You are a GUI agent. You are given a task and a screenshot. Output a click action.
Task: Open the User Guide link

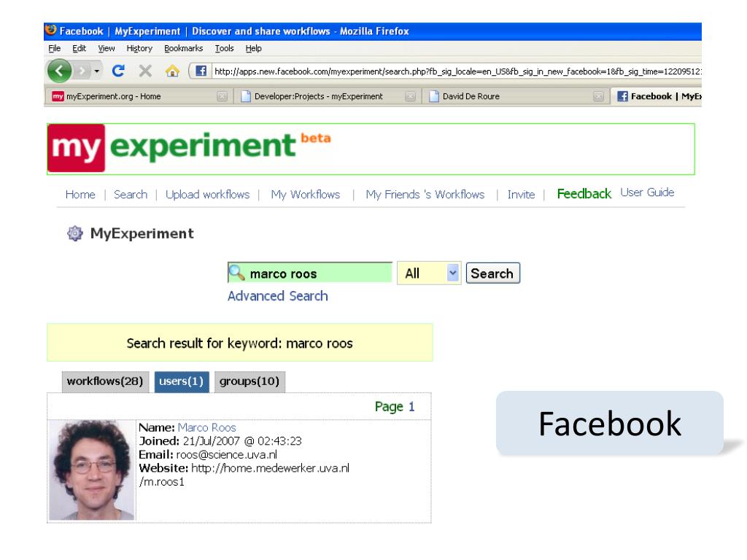[647, 192]
